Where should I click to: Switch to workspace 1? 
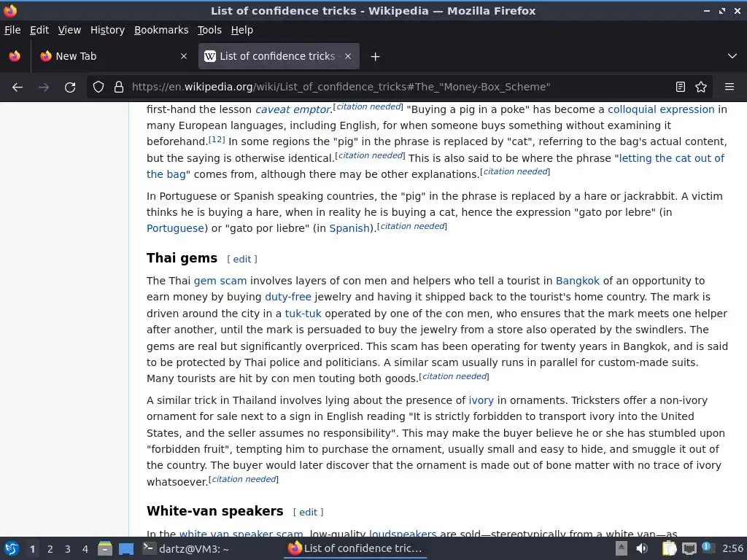pos(32,549)
